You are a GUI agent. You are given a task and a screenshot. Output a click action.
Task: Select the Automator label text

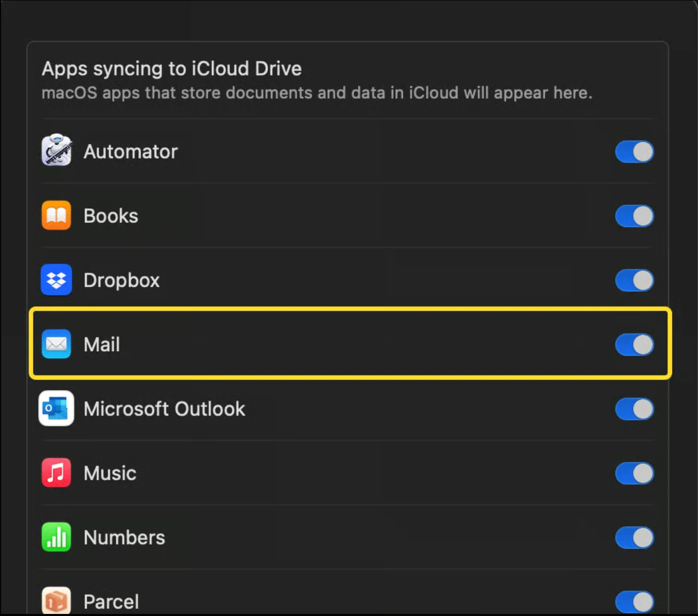[x=131, y=152]
